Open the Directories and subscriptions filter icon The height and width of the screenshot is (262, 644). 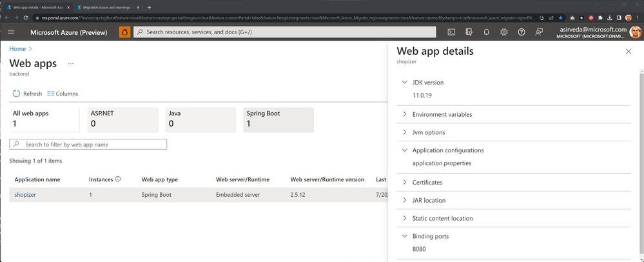coord(469,32)
